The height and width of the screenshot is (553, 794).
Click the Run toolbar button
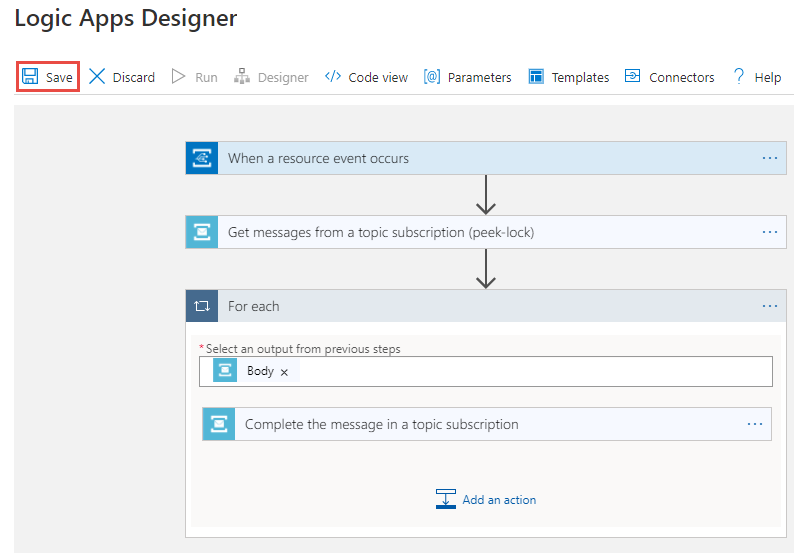coord(195,77)
